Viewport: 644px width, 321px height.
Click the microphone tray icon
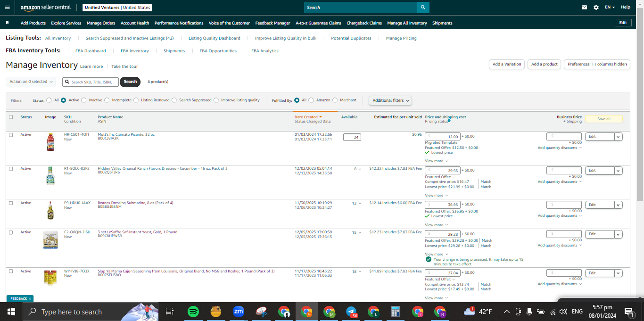(x=529, y=312)
